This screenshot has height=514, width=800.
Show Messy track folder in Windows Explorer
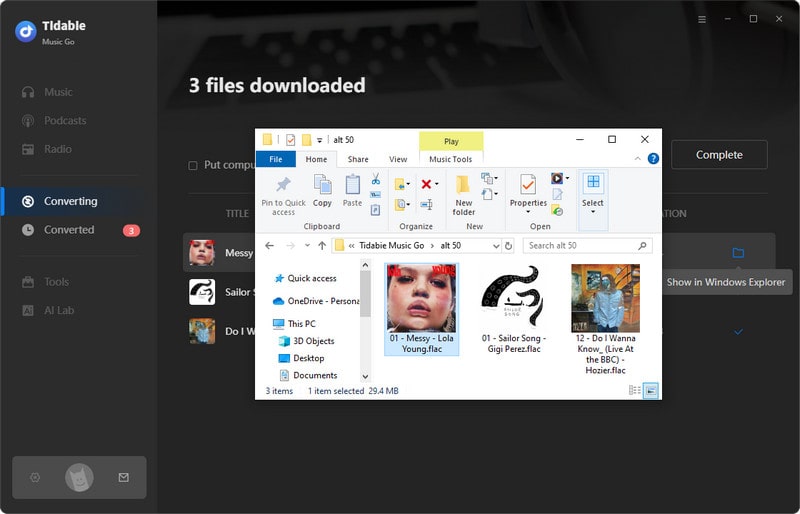[738, 253]
